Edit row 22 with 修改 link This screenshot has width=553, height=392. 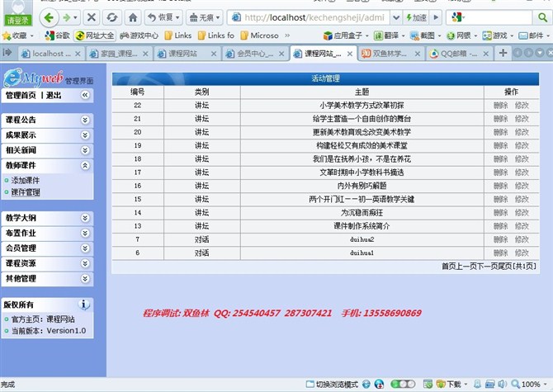pos(522,105)
